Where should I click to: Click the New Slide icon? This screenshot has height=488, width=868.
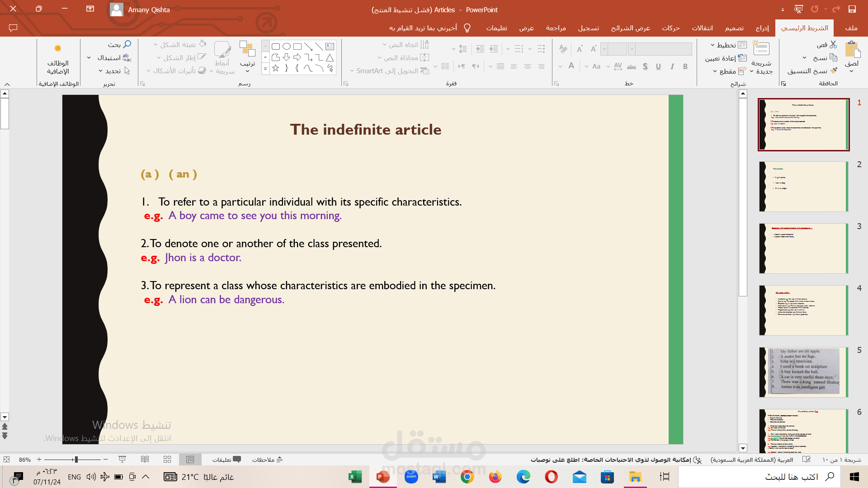pos(761,49)
